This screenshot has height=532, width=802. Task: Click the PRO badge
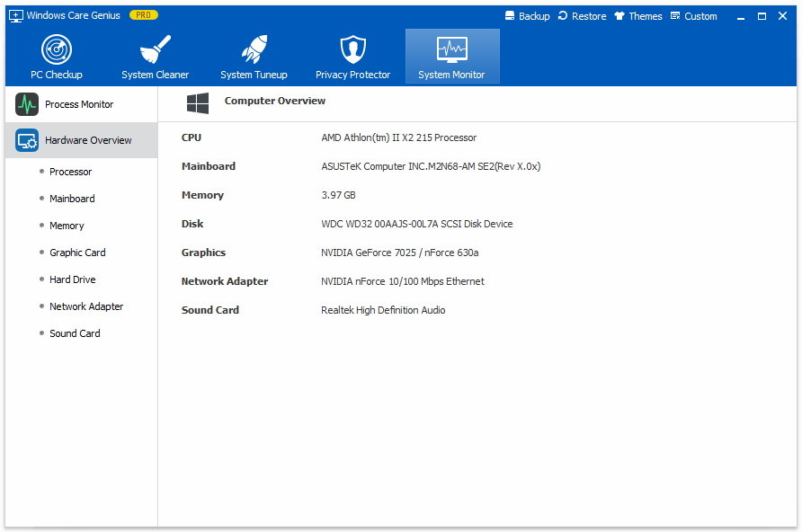(x=144, y=15)
